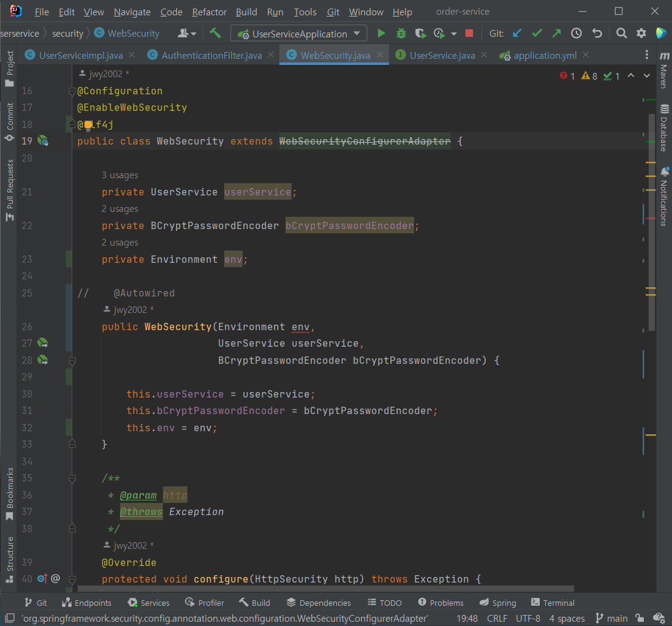Open Search Everywhere magnifier icon
672x626 pixels.
pos(621,34)
